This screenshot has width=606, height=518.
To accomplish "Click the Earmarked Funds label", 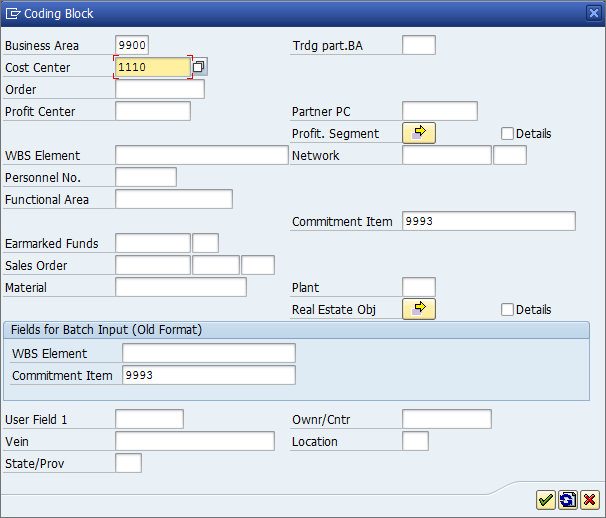I will coord(51,244).
